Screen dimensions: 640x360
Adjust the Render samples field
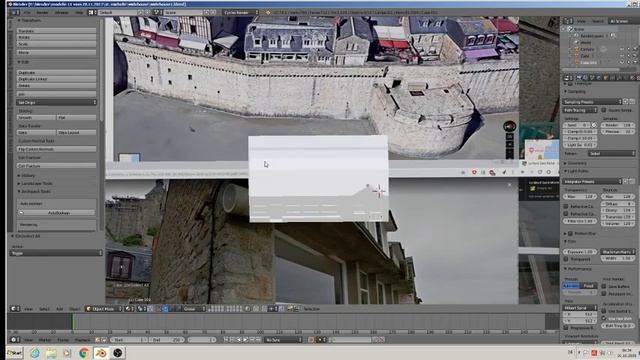click(x=618, y=125)
